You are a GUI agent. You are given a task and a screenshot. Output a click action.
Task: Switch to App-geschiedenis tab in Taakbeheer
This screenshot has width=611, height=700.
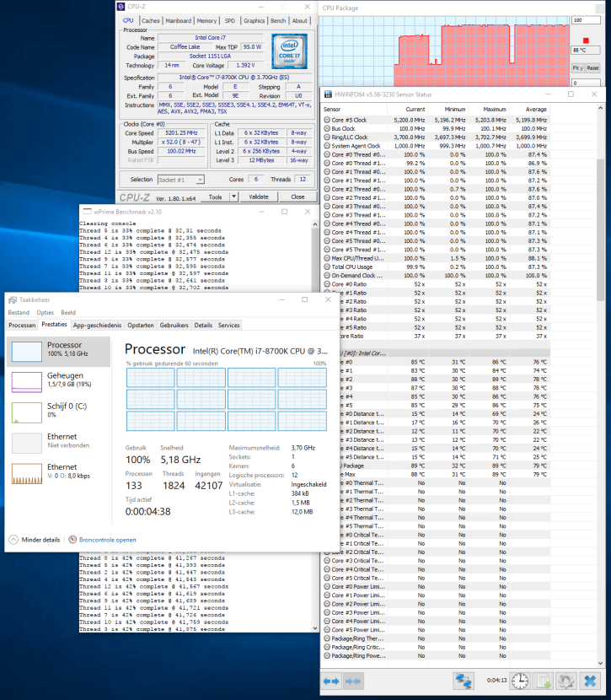click(97, 325)
